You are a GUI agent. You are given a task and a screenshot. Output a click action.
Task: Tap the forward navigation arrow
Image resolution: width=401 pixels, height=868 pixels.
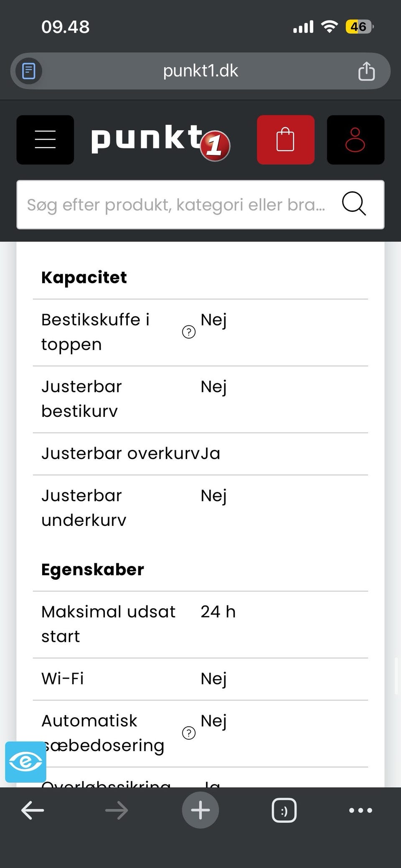click(x=117, y=810)
